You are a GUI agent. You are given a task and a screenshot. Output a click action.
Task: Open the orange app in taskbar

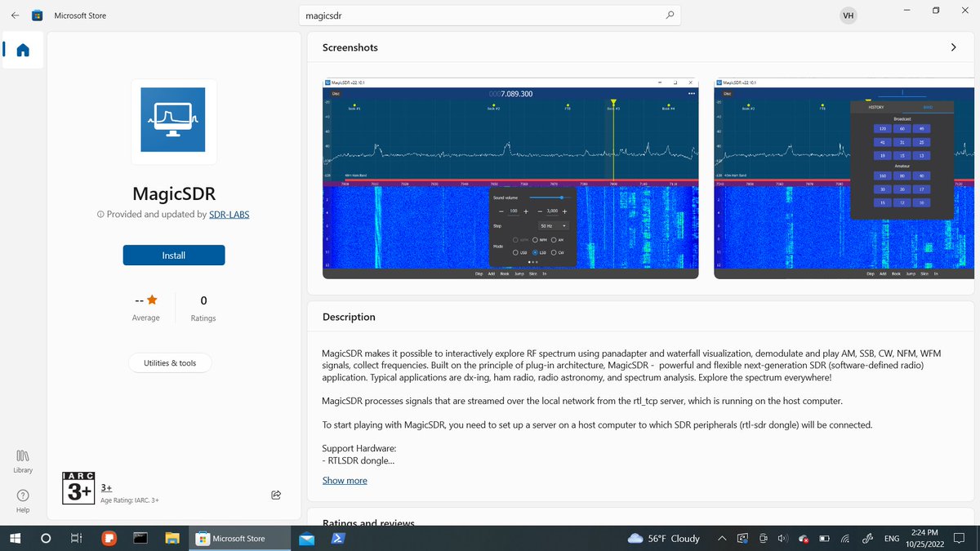pyautogui.click(x=109, y=539)
